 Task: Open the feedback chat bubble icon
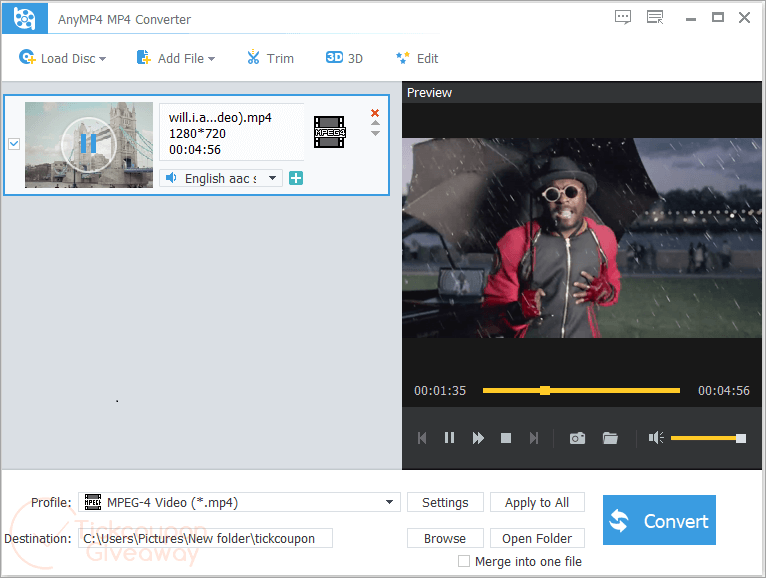point(622,18)
